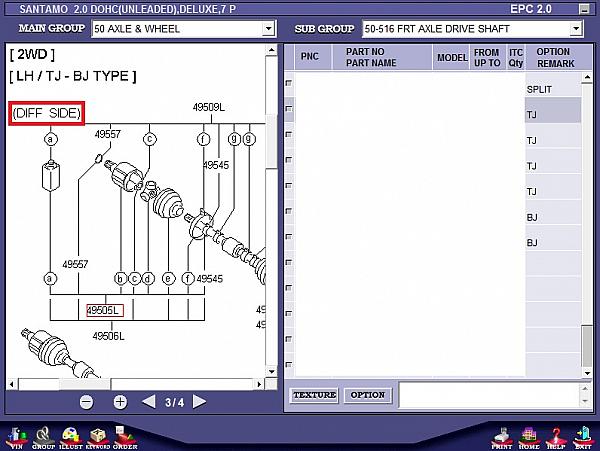This screenshot has height=451, width=600.
Task: Click the OPTION button
Action: (368, 395)
